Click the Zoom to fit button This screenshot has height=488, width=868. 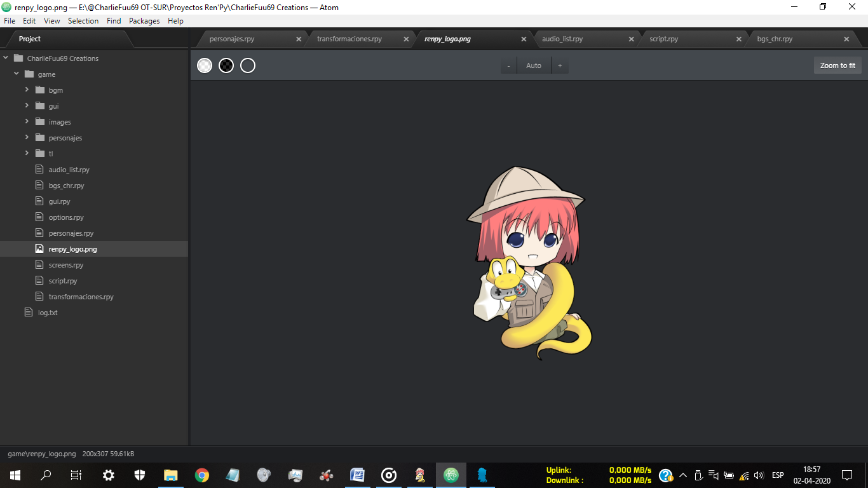pos(837,65)
